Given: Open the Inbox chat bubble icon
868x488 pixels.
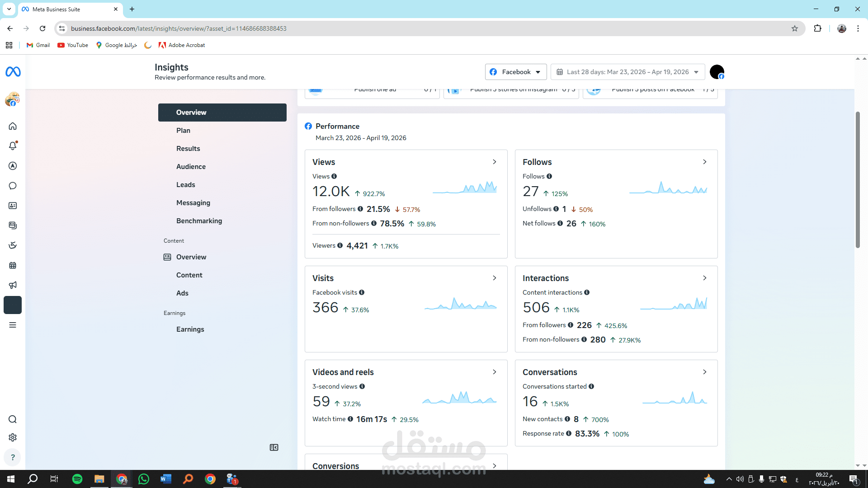Looking at the screenshot, I should (13, 186).
